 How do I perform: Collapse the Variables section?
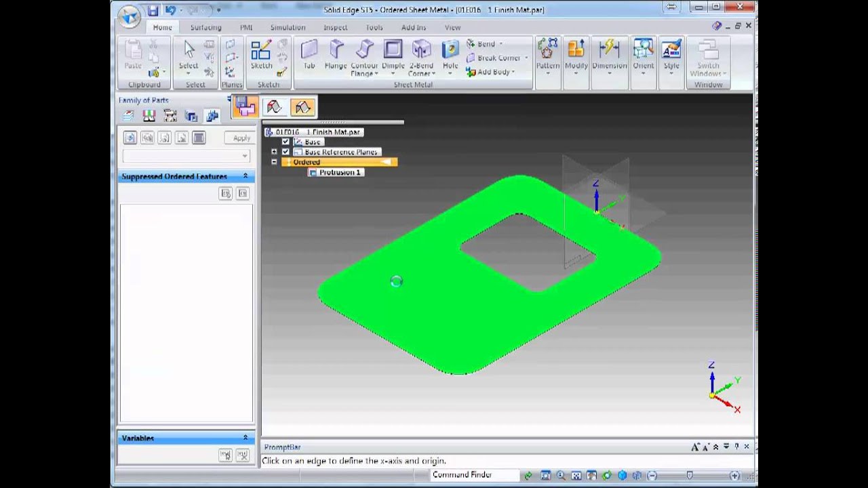point(245,438)
